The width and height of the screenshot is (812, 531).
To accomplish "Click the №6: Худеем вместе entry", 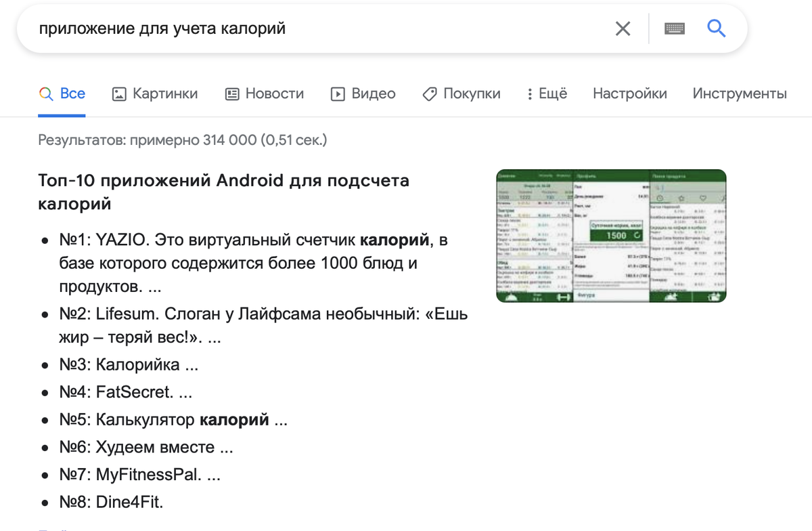I will coord(146,447).
